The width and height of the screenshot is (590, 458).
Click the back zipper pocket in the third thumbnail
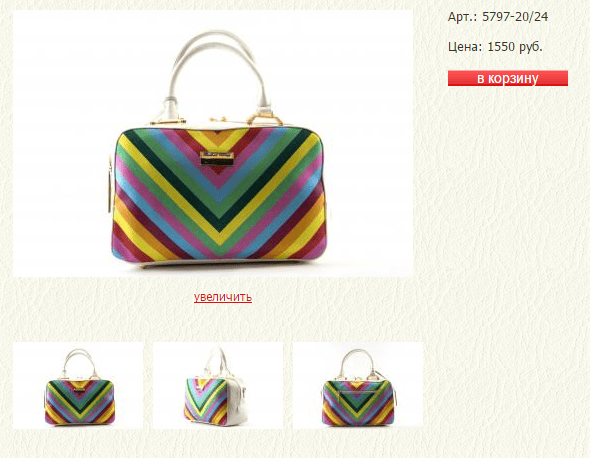click(x=357, y=393)
